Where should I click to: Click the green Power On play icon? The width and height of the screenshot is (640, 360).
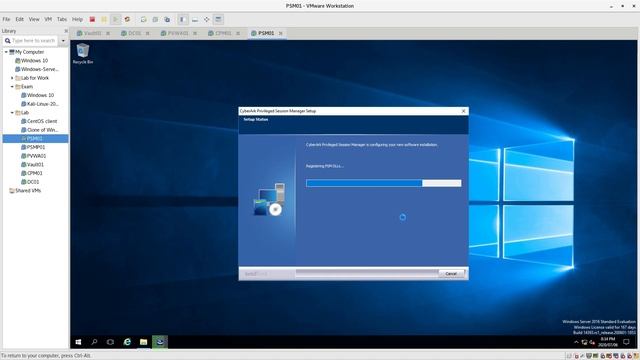[x=116, y=19]
